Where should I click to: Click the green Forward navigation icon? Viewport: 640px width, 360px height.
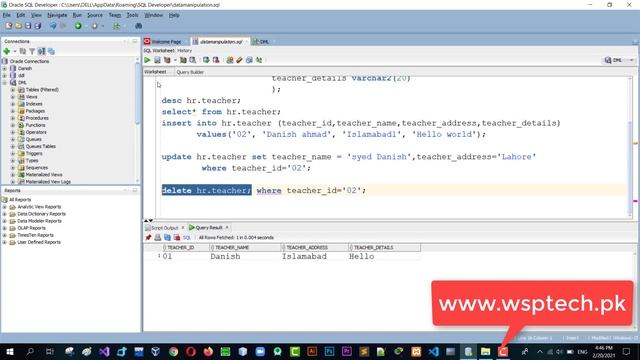(x=78, y=26)
